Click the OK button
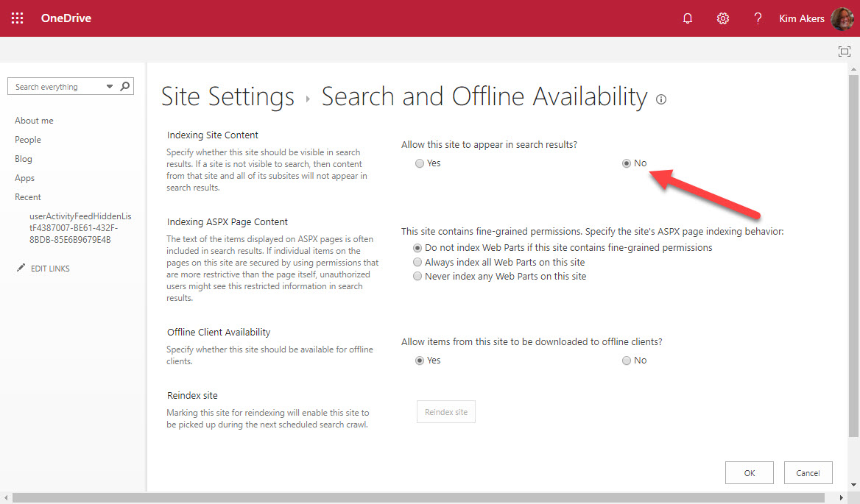This screenshot has width=860, height=504. 750,473
